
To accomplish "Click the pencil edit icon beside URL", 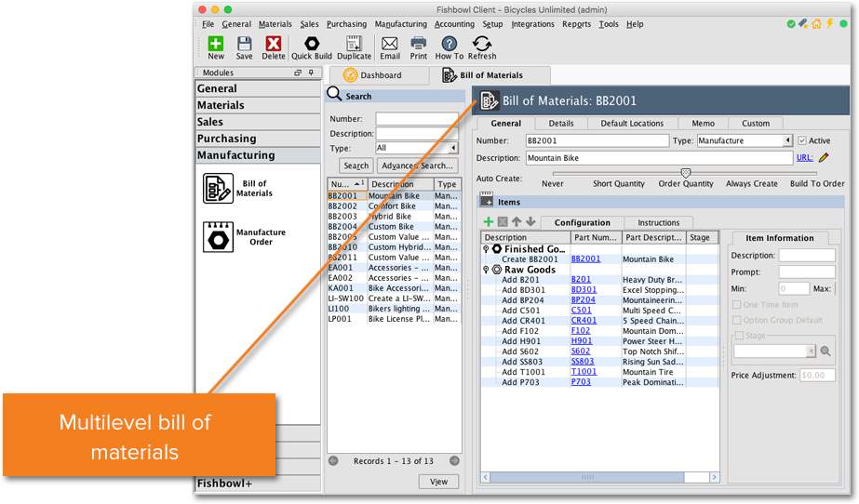I will [824, 157].
